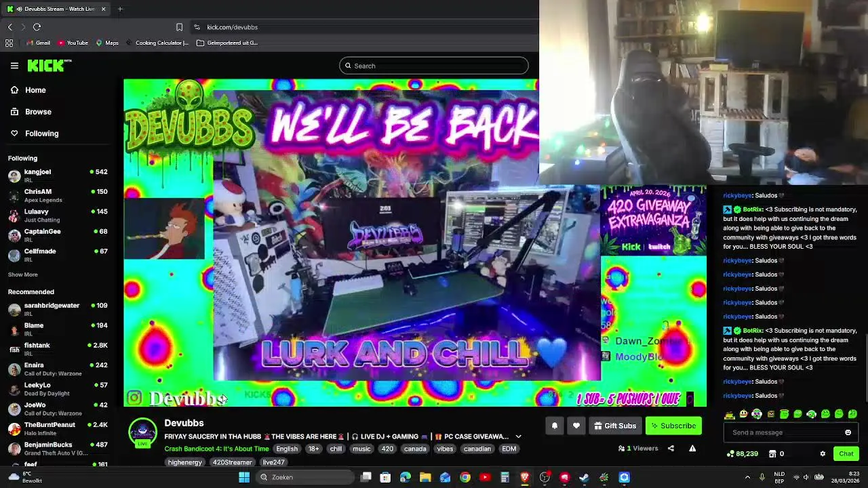
Task: Click the green Subscribe button
Action: [x=673, y=426]
